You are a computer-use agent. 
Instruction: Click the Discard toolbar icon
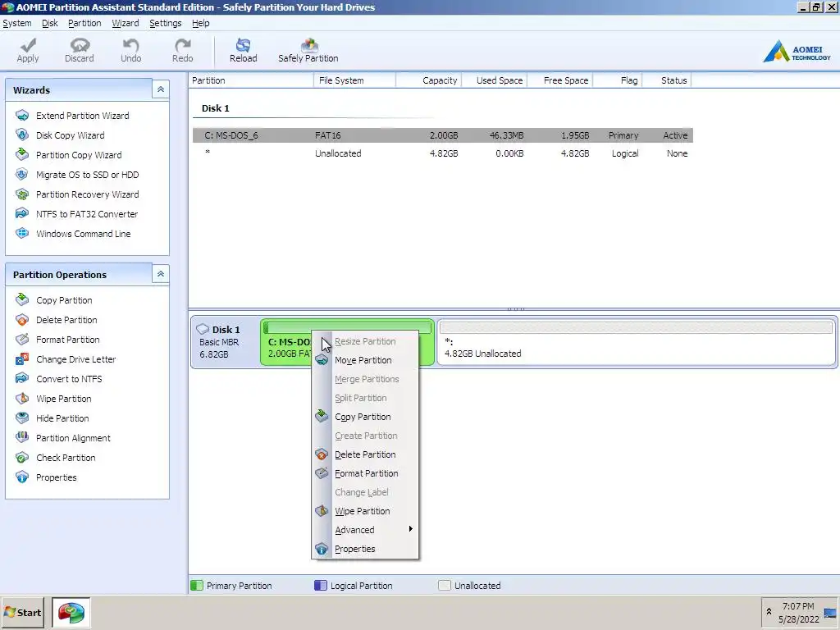click(80, 45)
